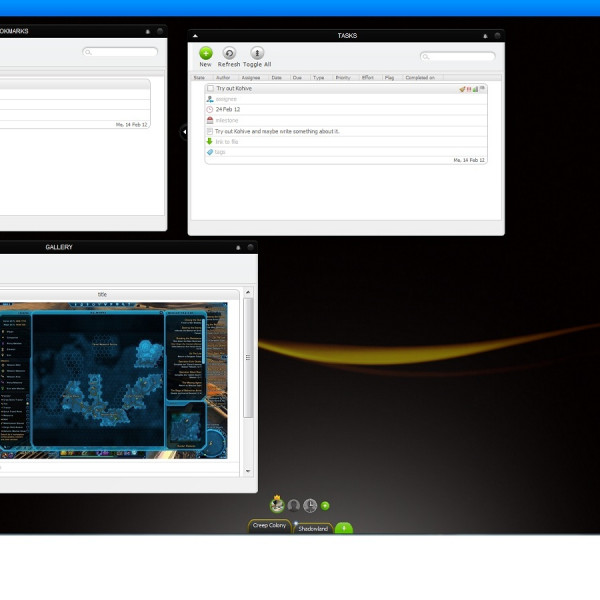This screenshot has height=600, width=600.
Task: Click the green add-tab button after Shadowland
Action: pos(343,527)
